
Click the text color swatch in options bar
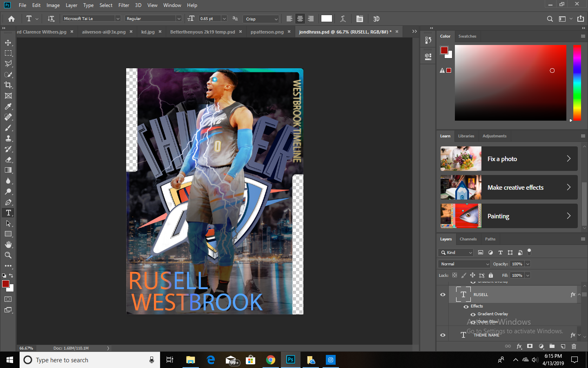click(x=327, y=18)
